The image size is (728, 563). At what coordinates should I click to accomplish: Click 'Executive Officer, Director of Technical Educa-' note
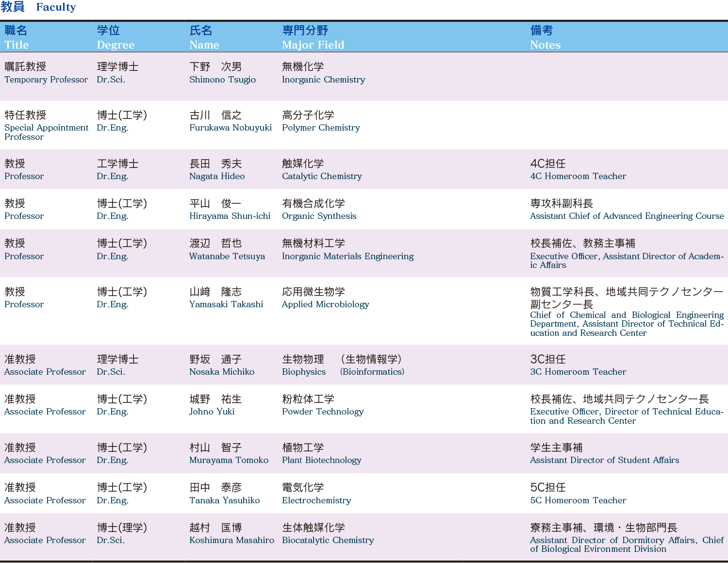click(x=627, y=416)
